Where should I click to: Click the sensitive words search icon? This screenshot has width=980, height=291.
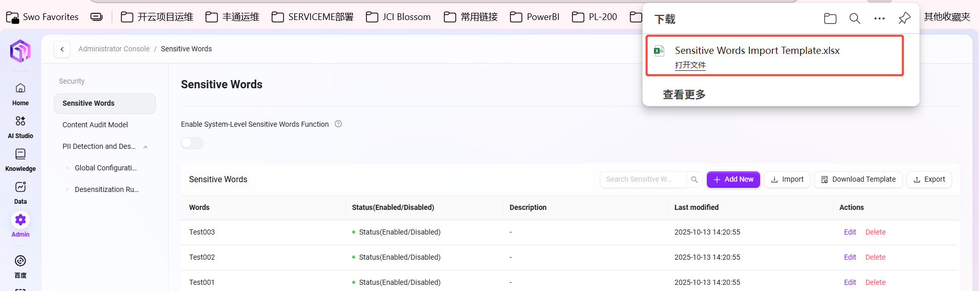695,180
